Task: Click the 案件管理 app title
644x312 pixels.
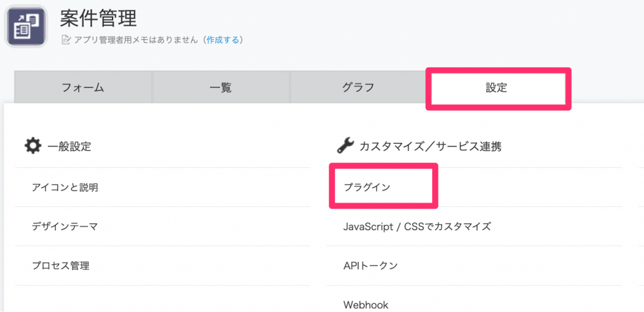Action: click(x=97, y=18)
